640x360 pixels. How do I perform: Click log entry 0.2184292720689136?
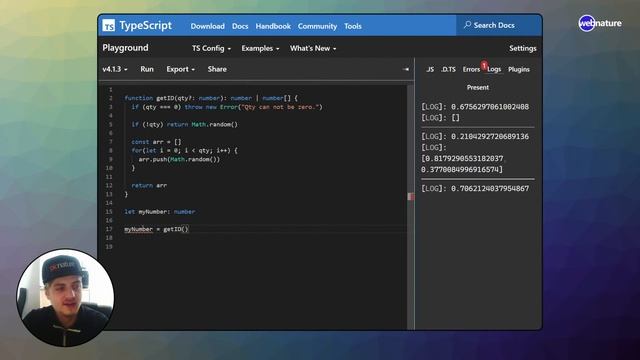click(475, 137)
